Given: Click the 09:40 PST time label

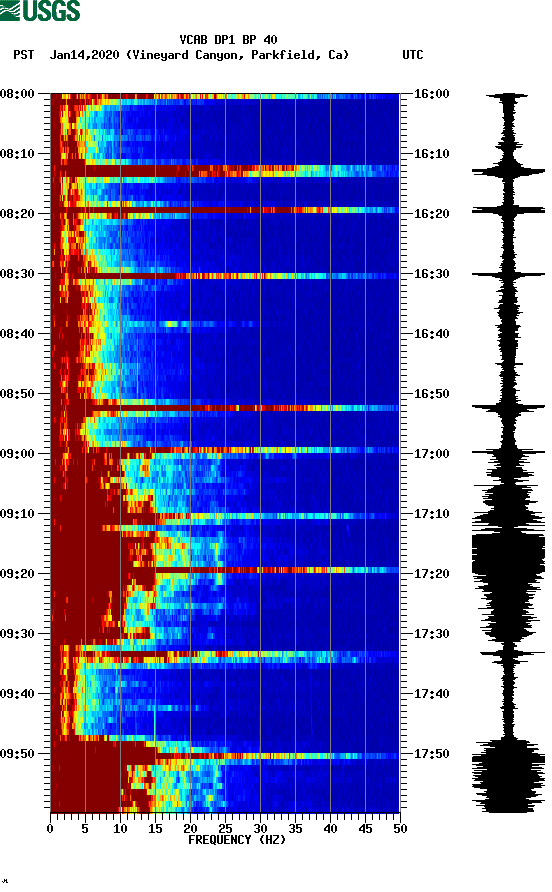Looking at the screenshot, I should (x=17, y=694).
